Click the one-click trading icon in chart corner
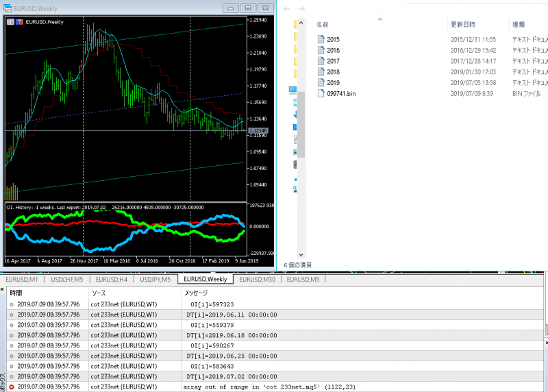Image resolution: width=548 pixels, height=392 pixels. 10,22
